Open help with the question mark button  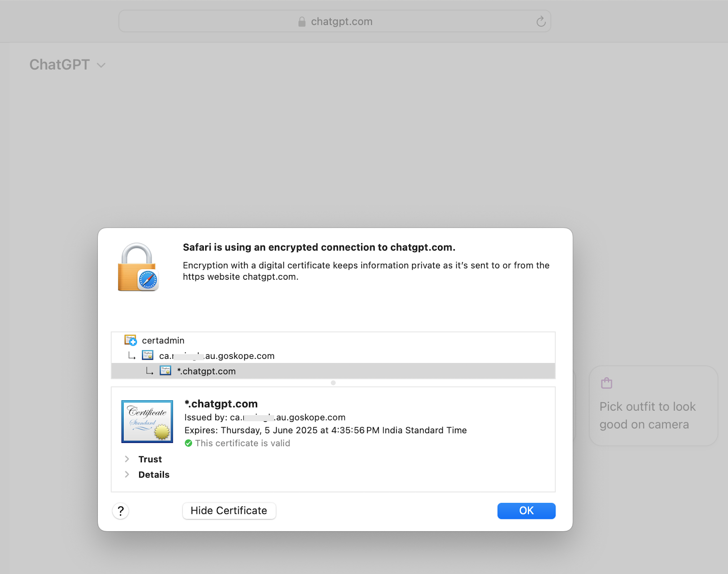[121, 511]
